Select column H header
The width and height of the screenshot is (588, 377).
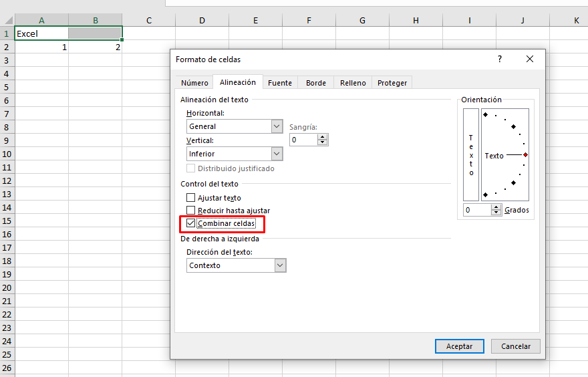pos(416,20)
